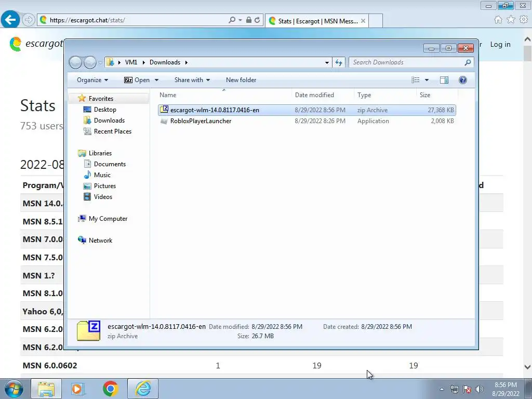Expand arrow after Downloads breadcrumb
This screenshot has width=532, height=399.
pos(187,62)
